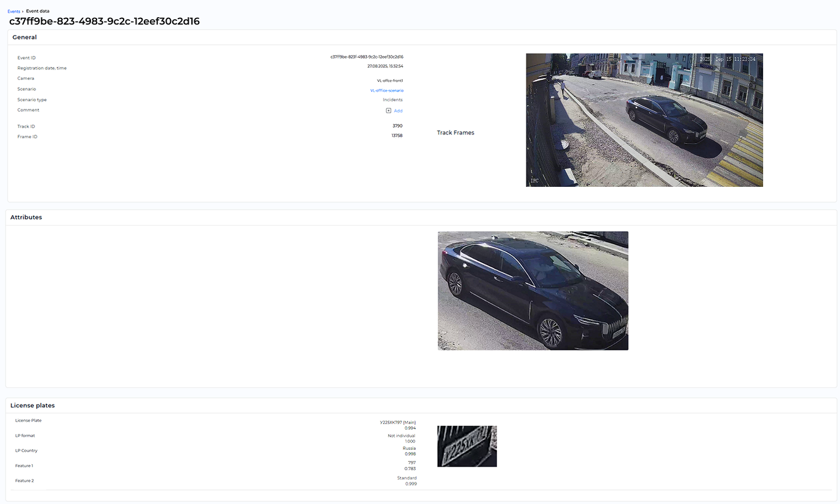This screenshot has width=840, height=504.
Task: Click the registration date and time value
Action: pyautogui.click(x=385, y=66)
